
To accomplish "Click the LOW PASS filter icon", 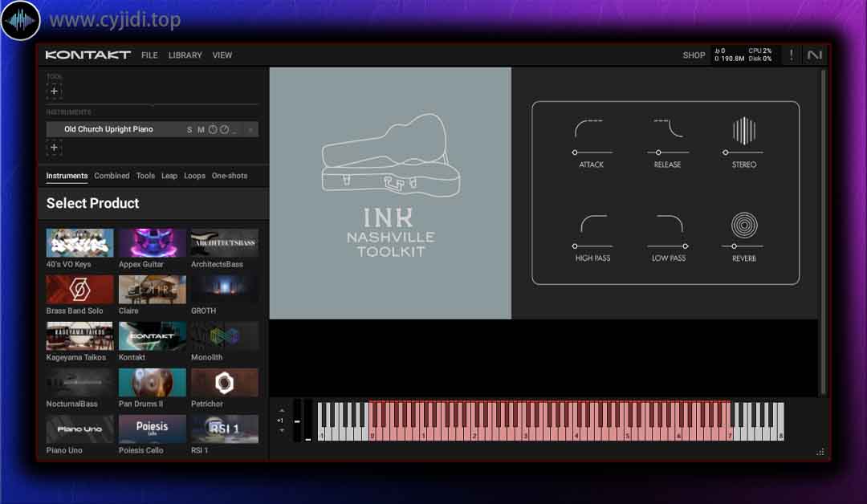I will point(670,223).
